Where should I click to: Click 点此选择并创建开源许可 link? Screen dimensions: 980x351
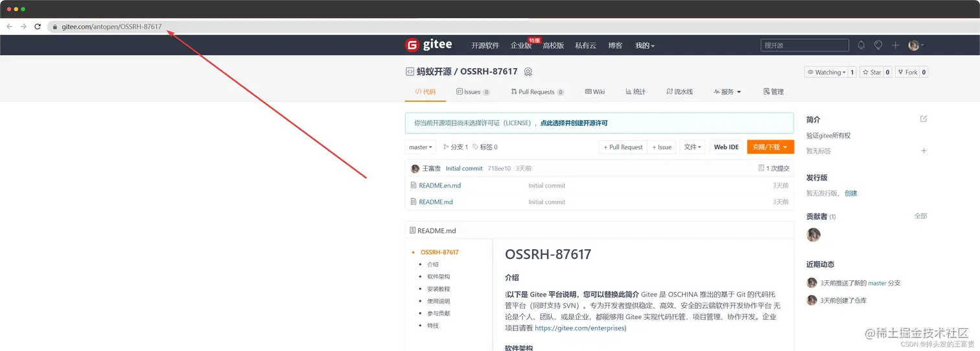click(574, 123)
